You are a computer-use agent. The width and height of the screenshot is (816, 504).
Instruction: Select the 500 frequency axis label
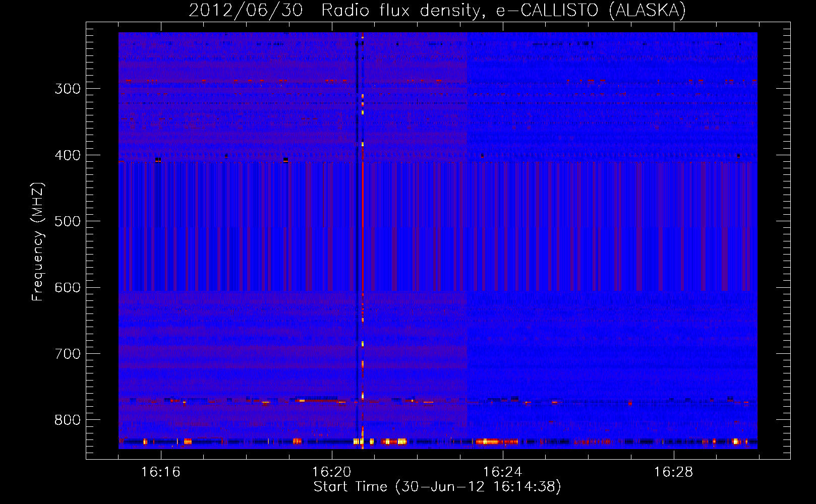click(68, 221)
